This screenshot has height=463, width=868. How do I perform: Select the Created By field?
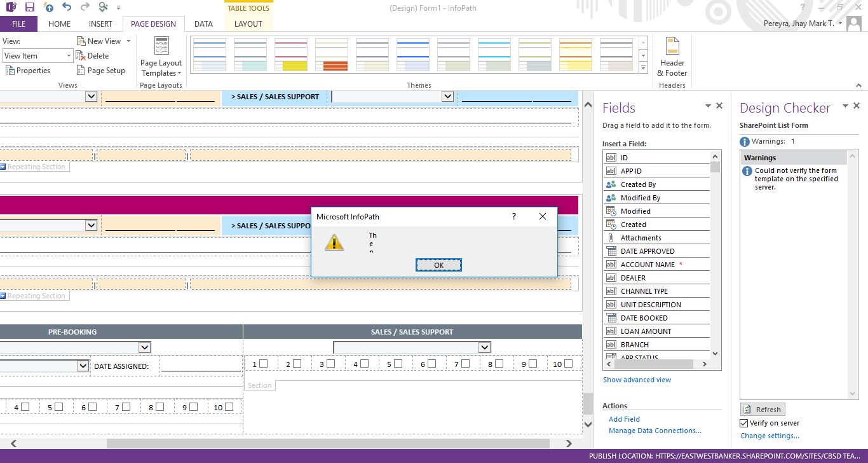[656, 184]
